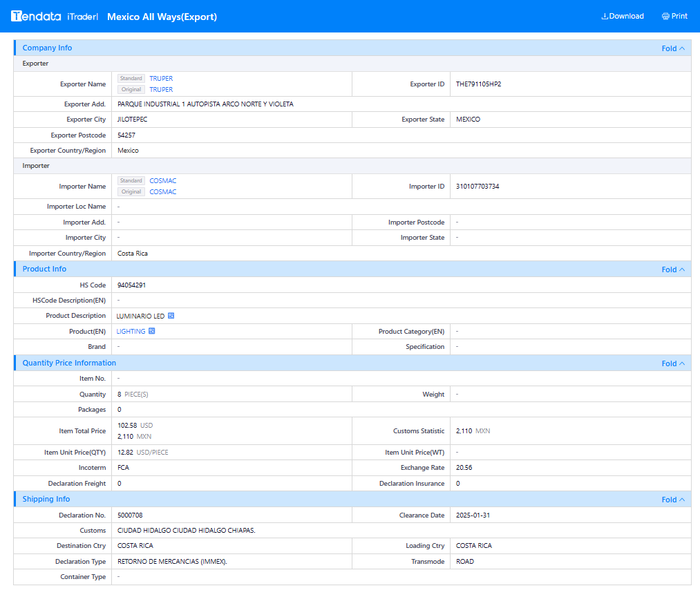Viewport: 700px width, 597px height.
Task: Click the Product Info section heading
Action: [x=45, y=269]
